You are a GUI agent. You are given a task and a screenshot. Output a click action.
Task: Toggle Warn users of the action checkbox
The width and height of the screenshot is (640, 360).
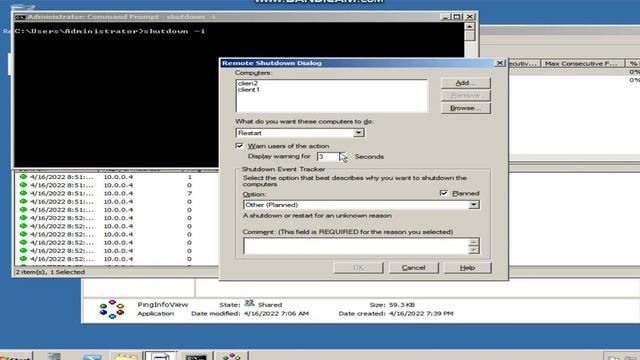pos(240,146)
